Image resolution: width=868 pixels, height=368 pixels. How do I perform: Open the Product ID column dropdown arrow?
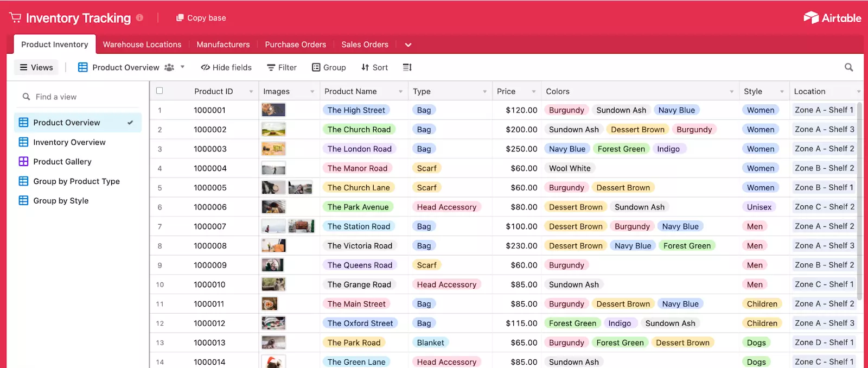[x=251, y=92]
